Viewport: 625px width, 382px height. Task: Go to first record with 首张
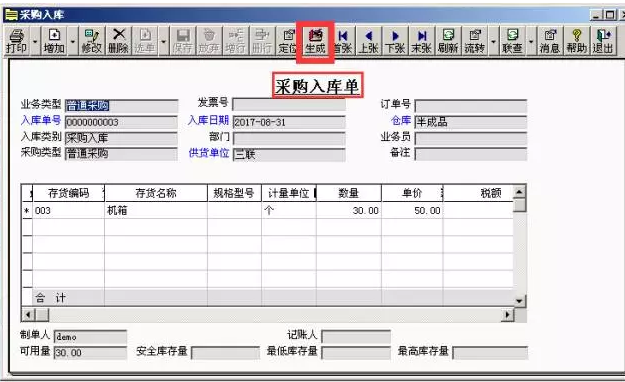342,41
